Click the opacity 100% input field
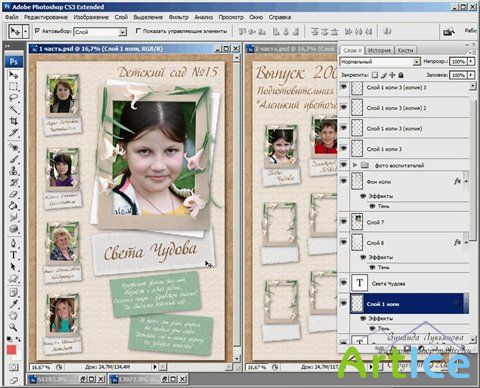 pyautogui.click(x=458, y=62)
